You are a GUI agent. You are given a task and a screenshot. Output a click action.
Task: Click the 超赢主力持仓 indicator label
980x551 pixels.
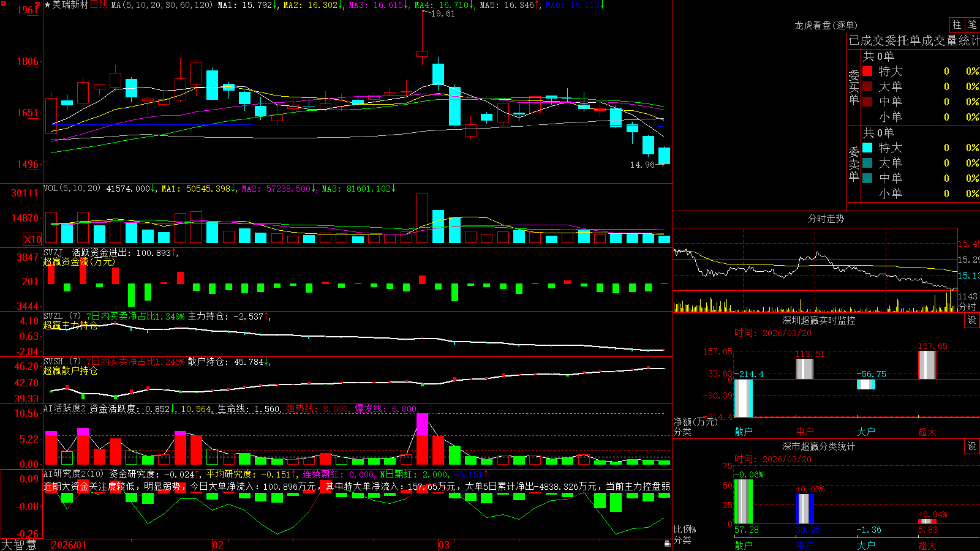click(70, 325)
